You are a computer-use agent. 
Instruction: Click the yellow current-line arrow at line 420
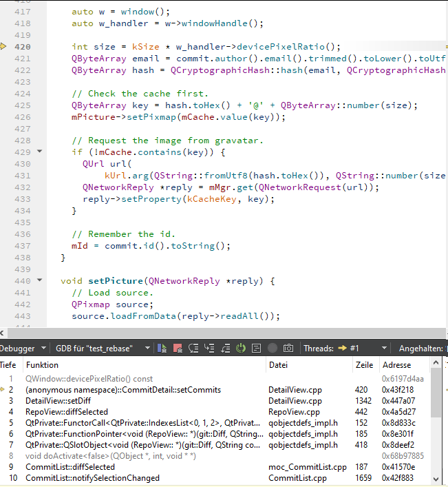coord(3,46)
